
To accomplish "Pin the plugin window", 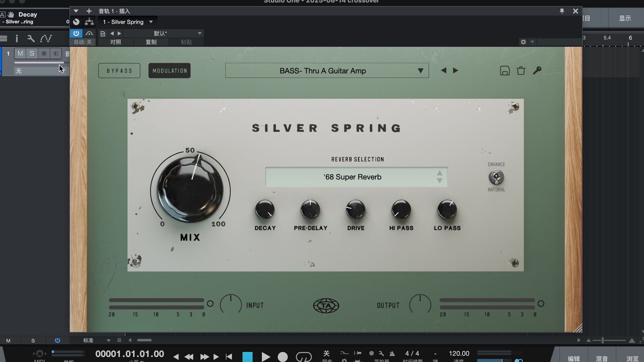I will click(x=562, y=11).
